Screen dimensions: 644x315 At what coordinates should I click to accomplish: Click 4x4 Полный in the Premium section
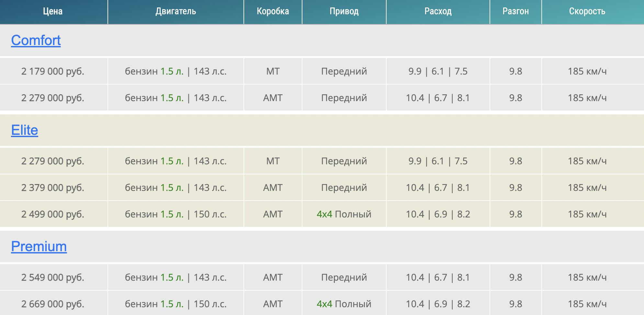[x=344, y=304]
